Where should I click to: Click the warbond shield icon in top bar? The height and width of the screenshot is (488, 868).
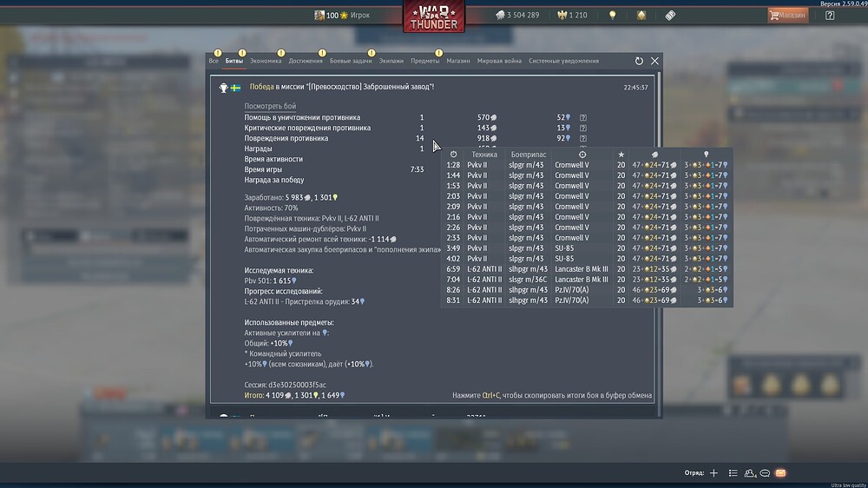[x=641, y=15]
